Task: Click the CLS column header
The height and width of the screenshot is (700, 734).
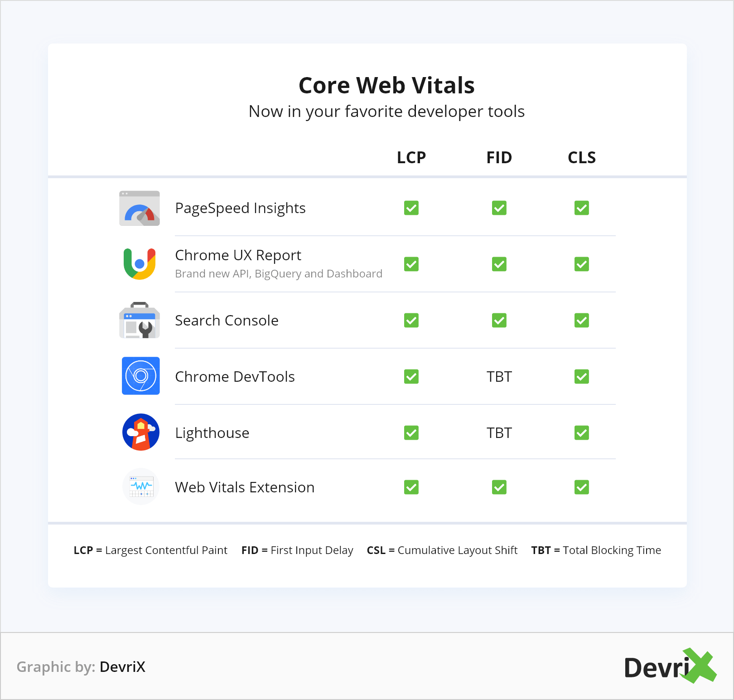Action: tap(582, 158)
